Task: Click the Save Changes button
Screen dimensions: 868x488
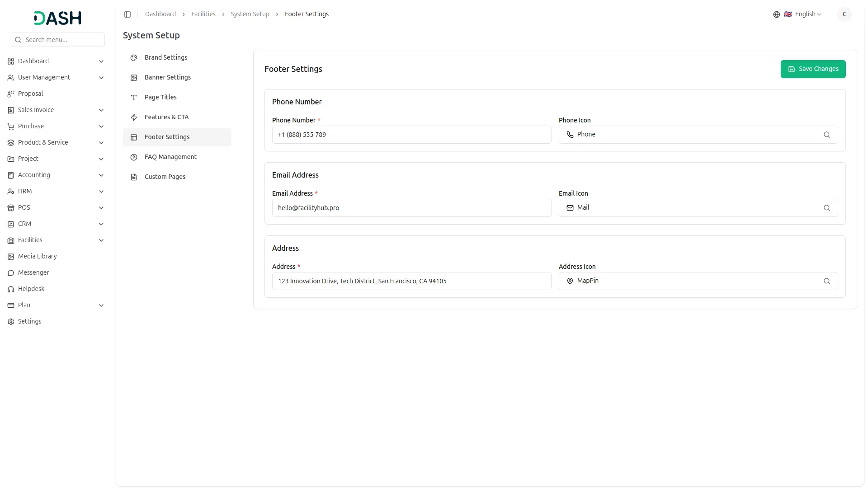Action: click(x=812, y=69)
